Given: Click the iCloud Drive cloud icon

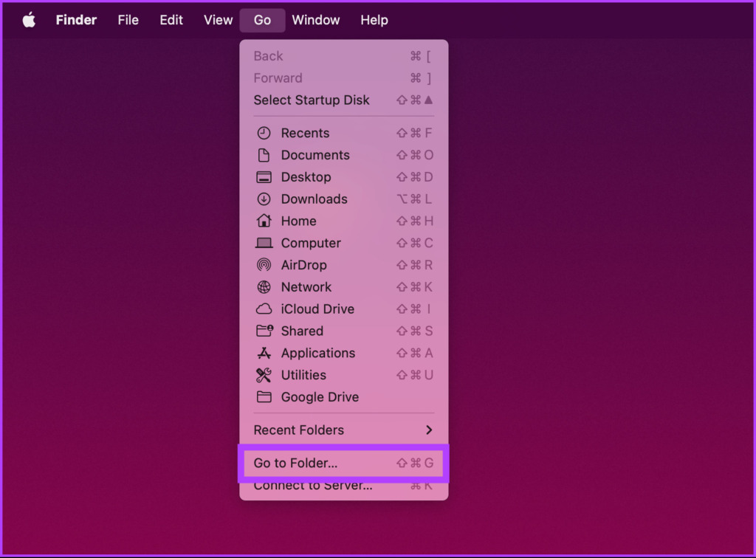Looking at the screenshot, I should coord(264,309).
